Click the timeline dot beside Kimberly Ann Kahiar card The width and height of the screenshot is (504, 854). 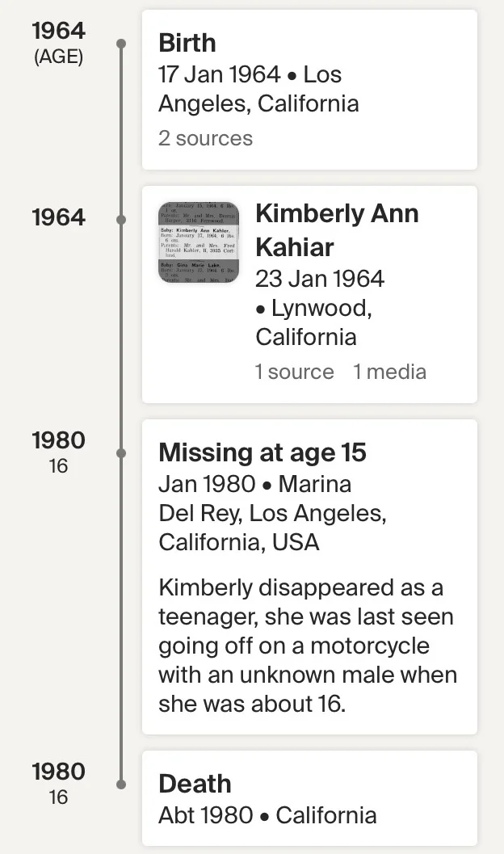point(121,219)
